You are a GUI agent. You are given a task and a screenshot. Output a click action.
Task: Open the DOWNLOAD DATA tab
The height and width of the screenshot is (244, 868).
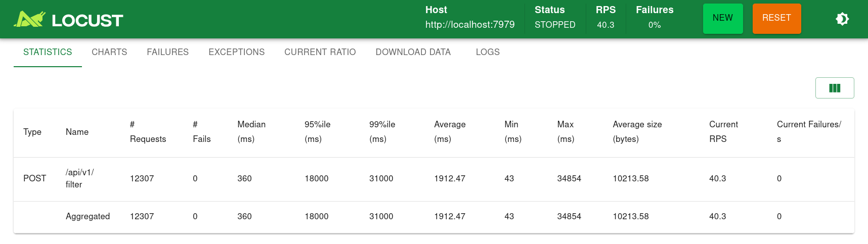point(413,52)
